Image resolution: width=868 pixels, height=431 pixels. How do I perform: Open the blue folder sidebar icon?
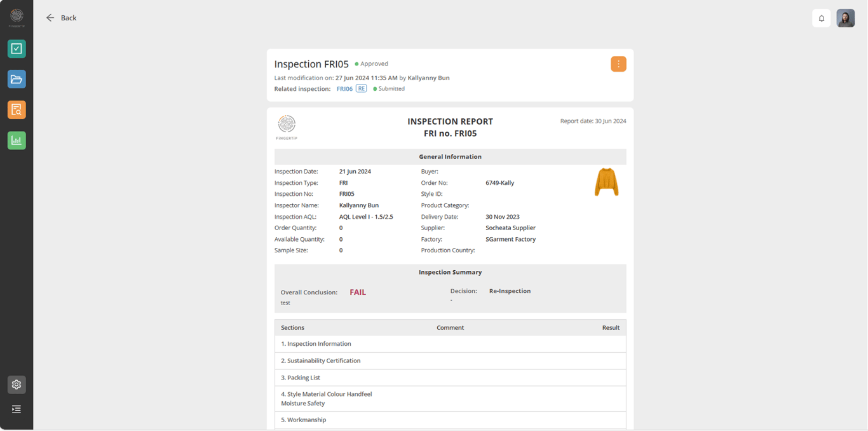(17, 79)
